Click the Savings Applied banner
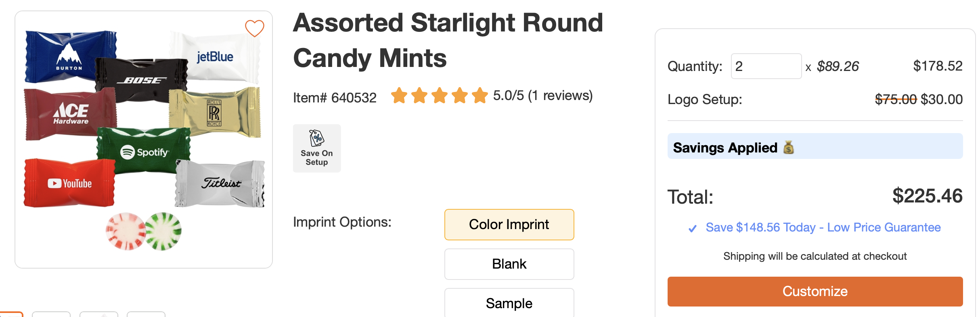Image resolution: width=980 pixels, height=317 pixels. tap(815, 146)
